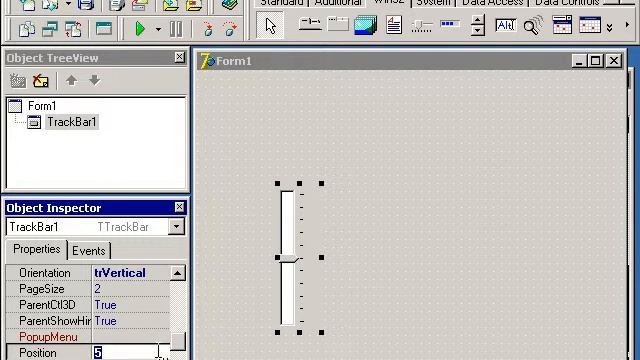The width and height of the screenshot is (640, 360).
Task: Click the Form1 title bar icon
Action: (207, 61)
